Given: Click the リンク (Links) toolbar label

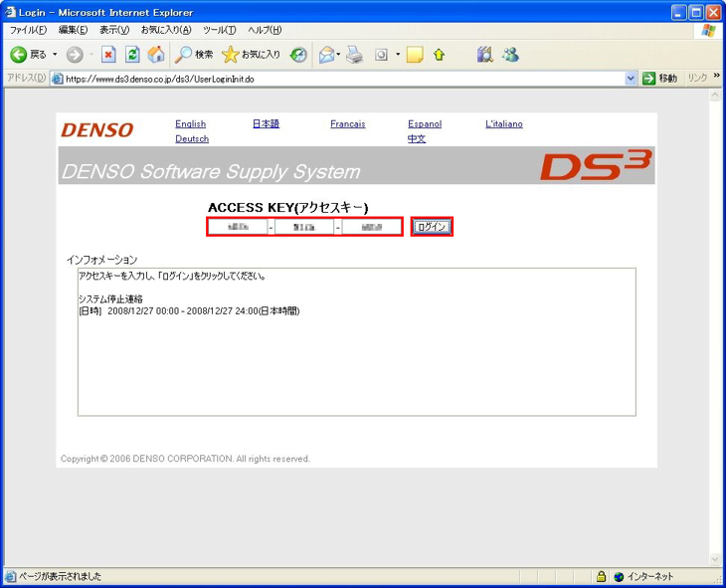Looking at the screenshot, I should click(697, 78).
